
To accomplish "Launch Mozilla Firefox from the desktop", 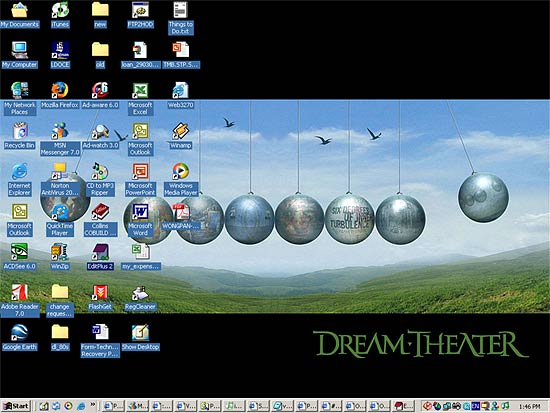I will [x=60, y=95].
